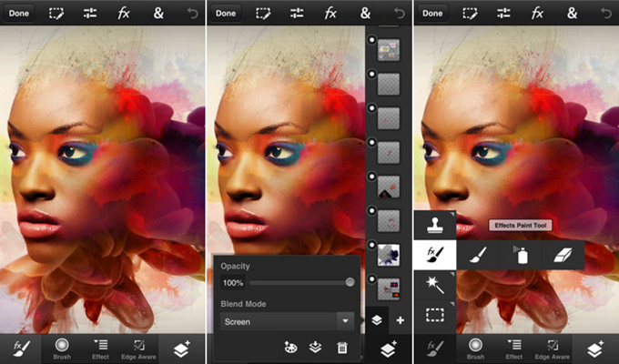Select the Paint Brush tool in flyout
The width and height of the screenshot is (619, 364).
pyautogui.click(x=478, y=255)
